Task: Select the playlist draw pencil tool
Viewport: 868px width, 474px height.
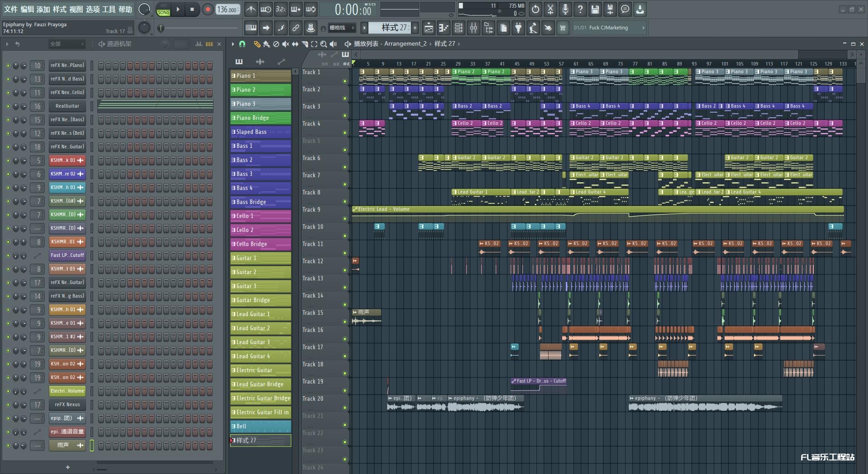Action: [x=257, y=44]
